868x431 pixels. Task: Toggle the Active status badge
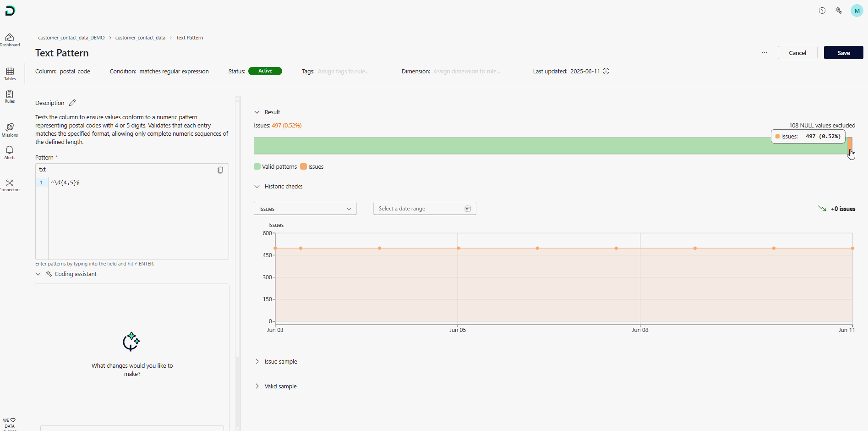pos(265,71)
